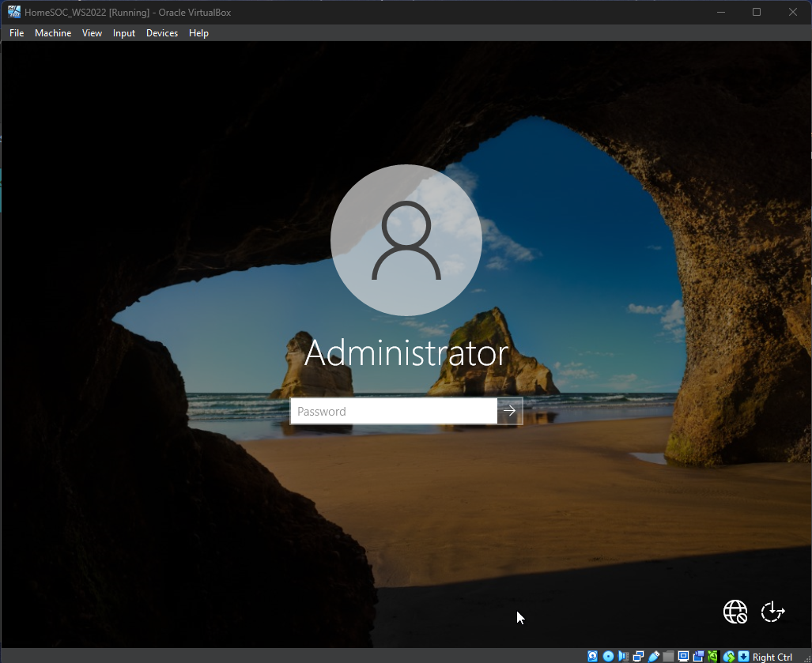Click the audio status icon in VirtualBox
This screenshot has width=812, height=663.
(623, 656)
